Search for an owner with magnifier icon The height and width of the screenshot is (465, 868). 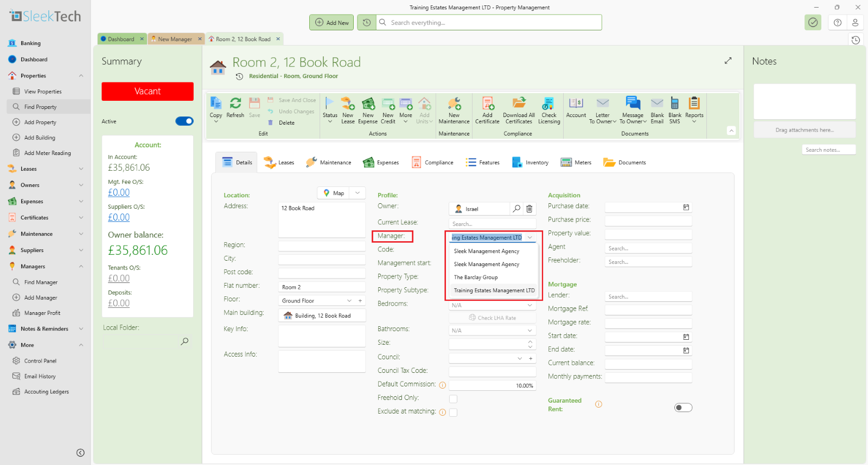[x=516, y=209]
